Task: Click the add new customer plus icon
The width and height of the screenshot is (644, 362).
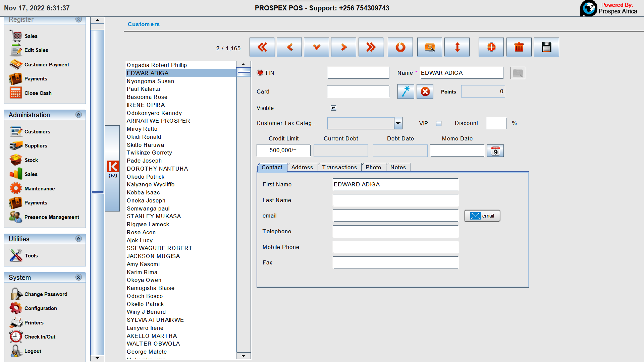Action: click(x=491, y=47)
